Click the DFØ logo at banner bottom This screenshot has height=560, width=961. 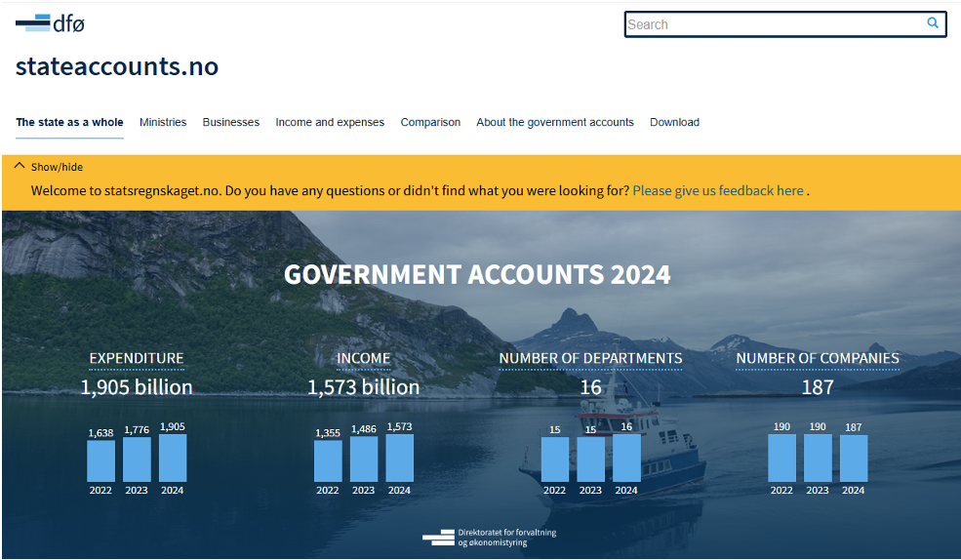coord(489,538)
